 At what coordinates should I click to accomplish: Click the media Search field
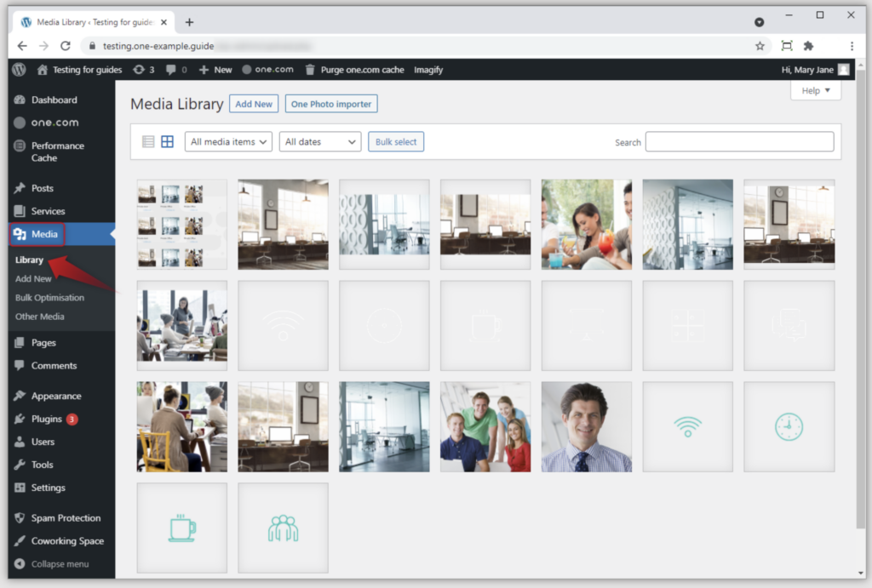tap(739, 142)
